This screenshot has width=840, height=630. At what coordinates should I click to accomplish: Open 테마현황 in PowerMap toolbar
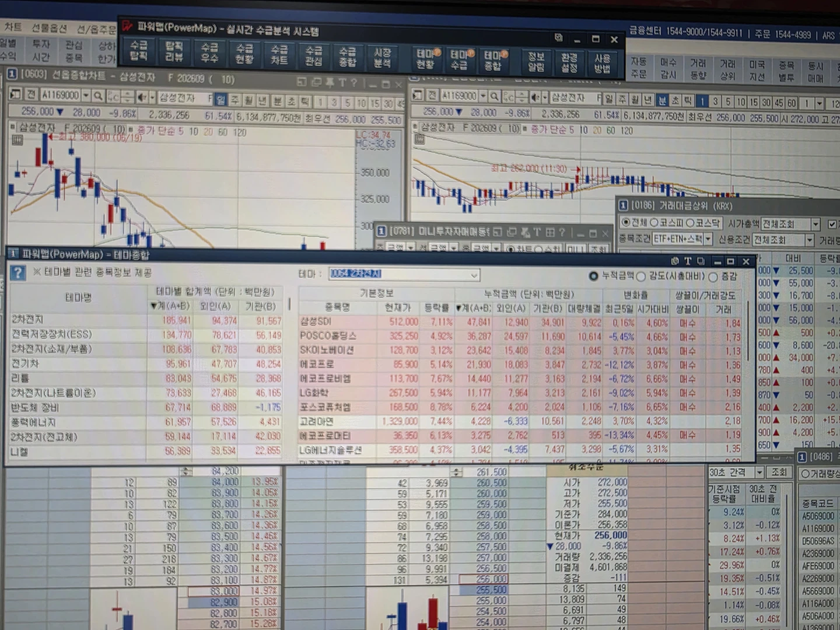pos(426,59)
